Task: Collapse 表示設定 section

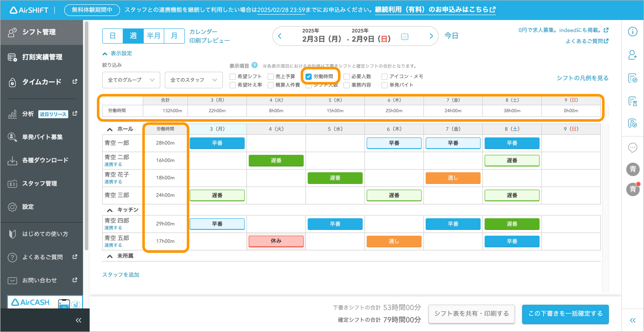Action: (117, 53)
